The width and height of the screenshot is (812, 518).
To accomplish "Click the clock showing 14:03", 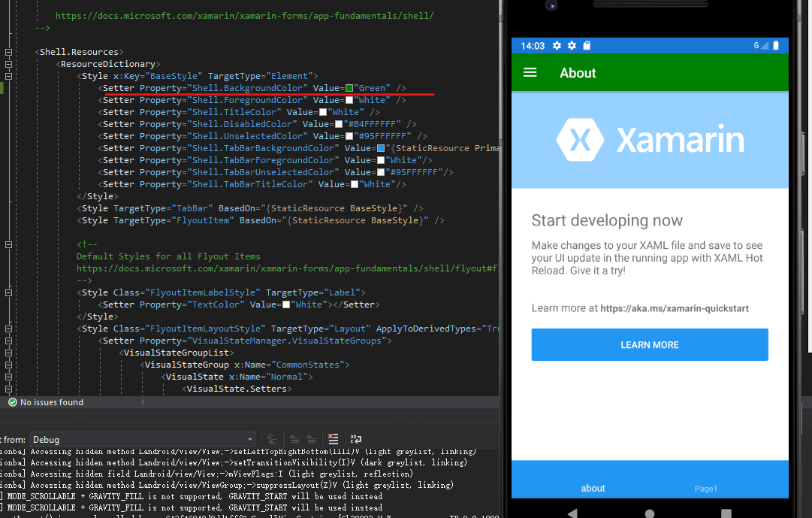I will (x=533, y=46).
